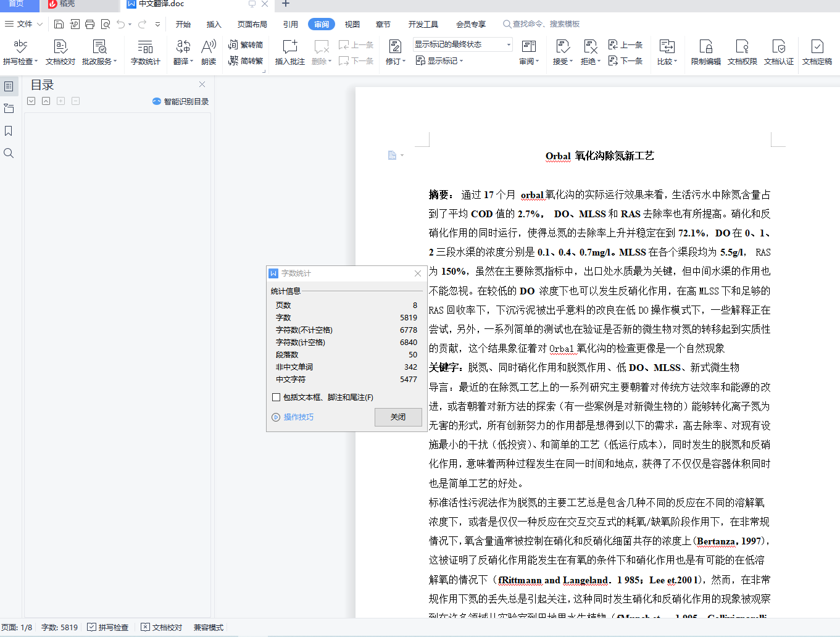The height and width of the screenshot is (637, 840).
Task: Toggle 文档校对 in the status bar
Action: point(162,627)
